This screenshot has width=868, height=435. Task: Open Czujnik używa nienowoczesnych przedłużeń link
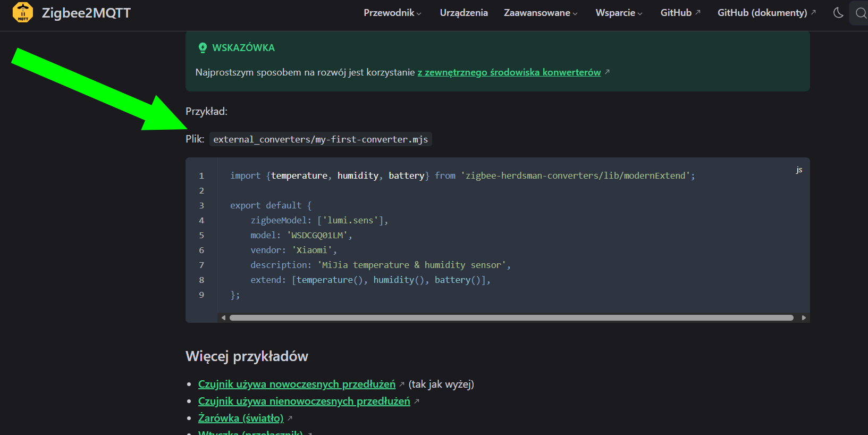click(x=304, y=401)
